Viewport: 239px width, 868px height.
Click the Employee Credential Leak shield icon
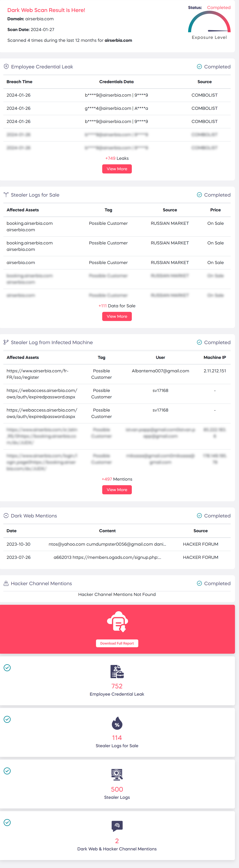click(6, 66)
